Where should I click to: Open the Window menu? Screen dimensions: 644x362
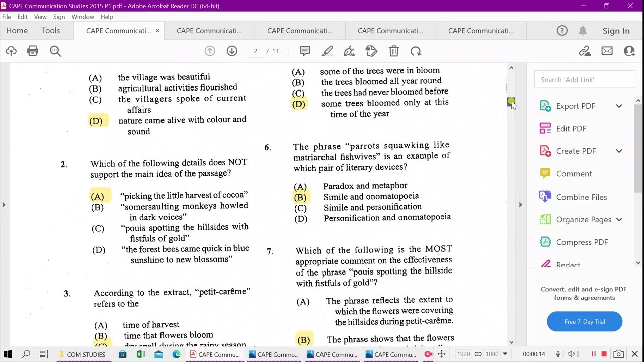tap(83, 17)
